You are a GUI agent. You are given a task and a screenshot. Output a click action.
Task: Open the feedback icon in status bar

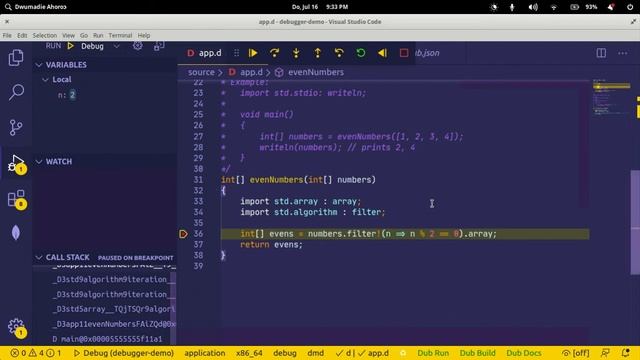(605, 353)
